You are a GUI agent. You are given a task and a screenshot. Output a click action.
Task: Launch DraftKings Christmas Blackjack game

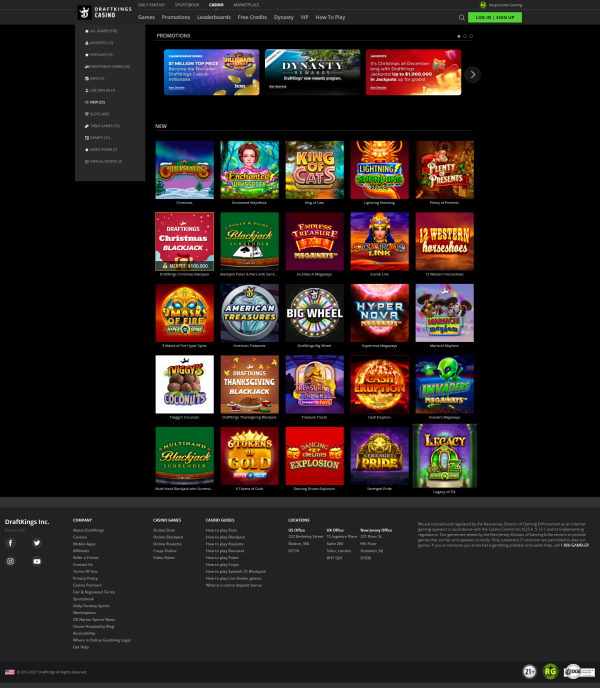(x=184, y=241)
